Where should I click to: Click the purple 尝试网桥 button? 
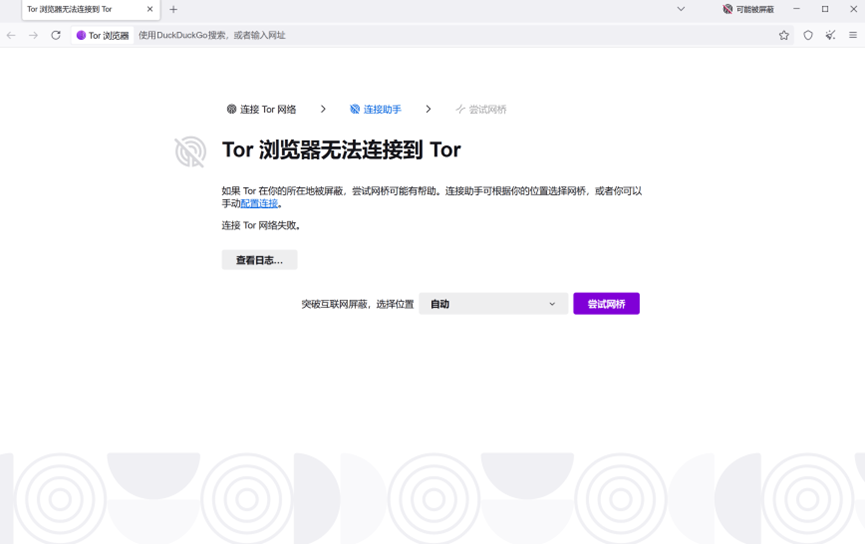coord(606,304)
